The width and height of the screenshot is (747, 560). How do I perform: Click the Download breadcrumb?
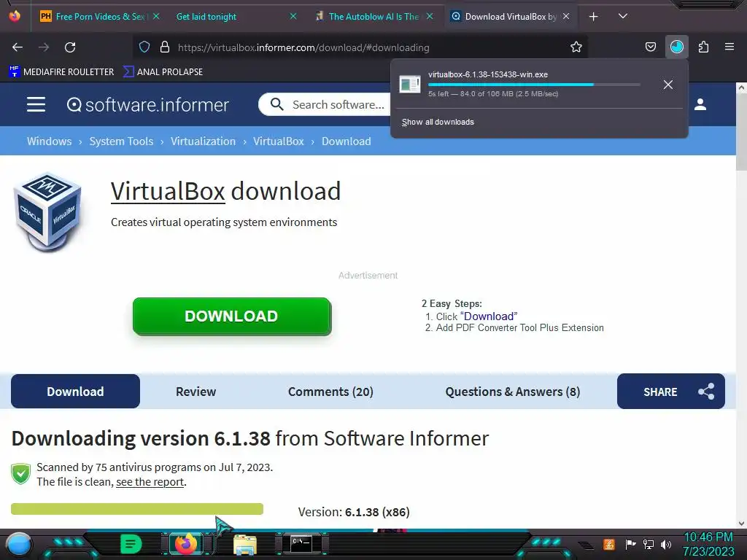click(346, 141)
